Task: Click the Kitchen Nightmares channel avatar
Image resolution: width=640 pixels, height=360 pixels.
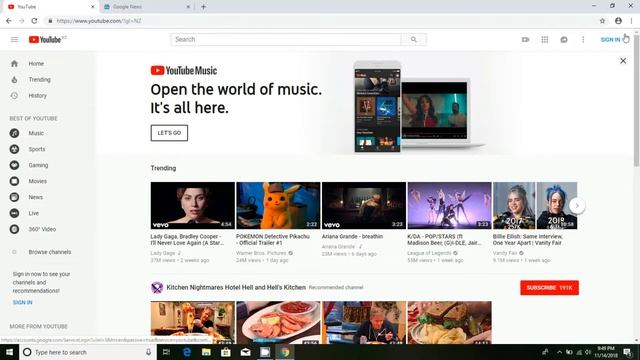Action: [157, 288]
